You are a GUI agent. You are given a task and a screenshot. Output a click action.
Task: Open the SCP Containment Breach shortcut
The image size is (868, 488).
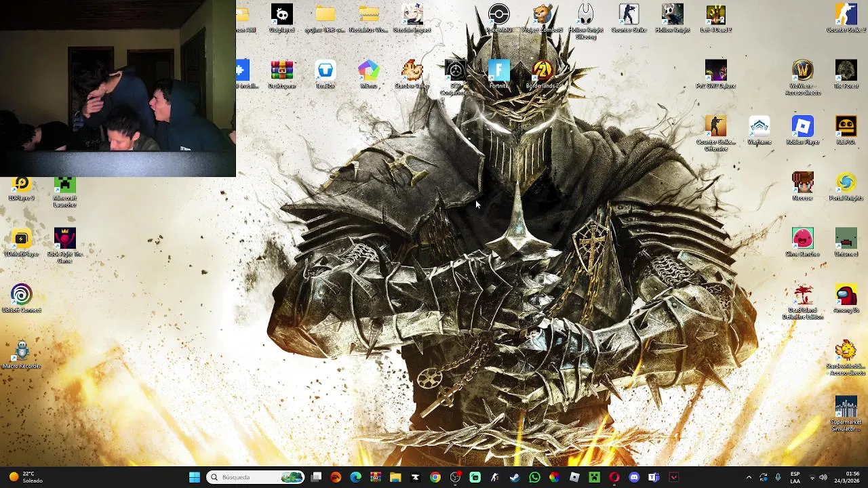pyautogui.click(x=455, y=78)
